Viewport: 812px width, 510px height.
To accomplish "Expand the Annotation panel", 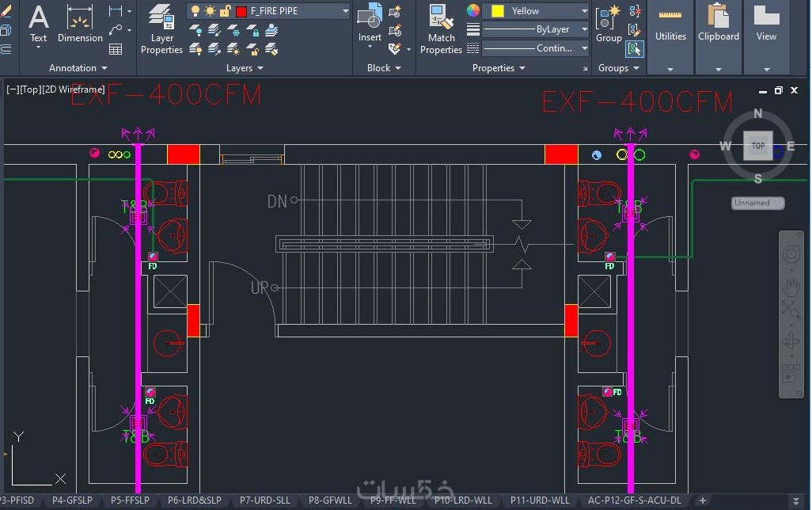I will (78, 68).
